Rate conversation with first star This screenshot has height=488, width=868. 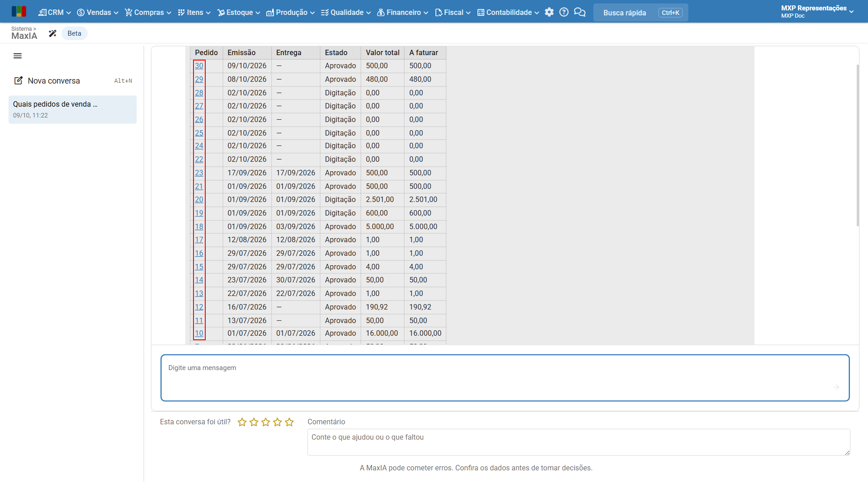pos(242,422)
